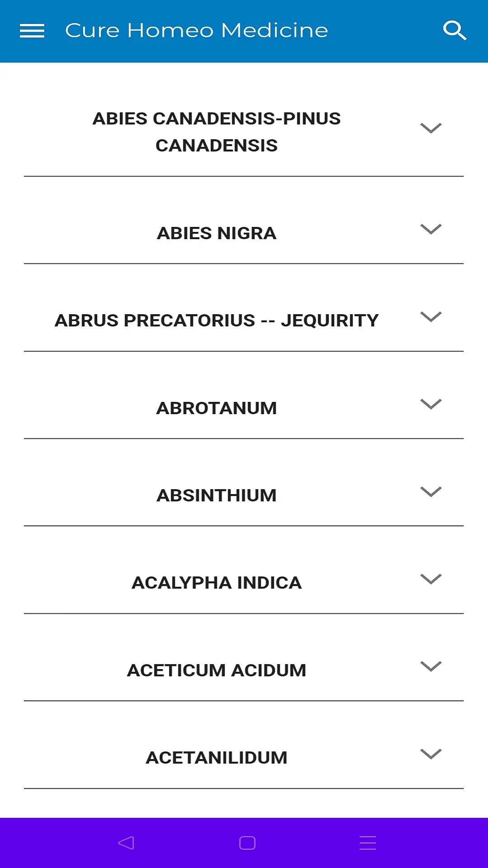Open ABSINTHIUM medicine entry
The width and height of the screenshot is (488, 868).
point(216,495)
